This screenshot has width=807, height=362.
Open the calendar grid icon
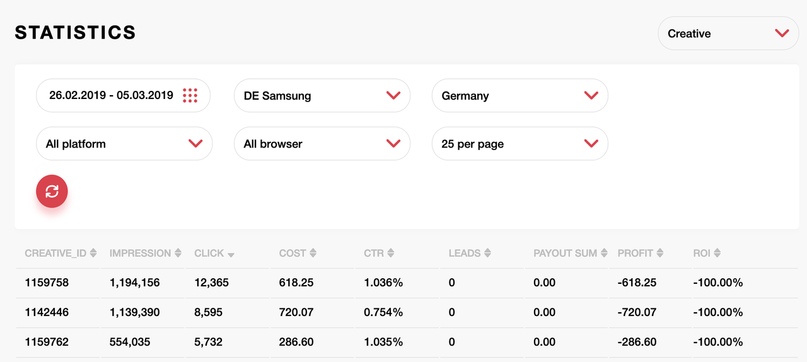click(x=190, y=95)
